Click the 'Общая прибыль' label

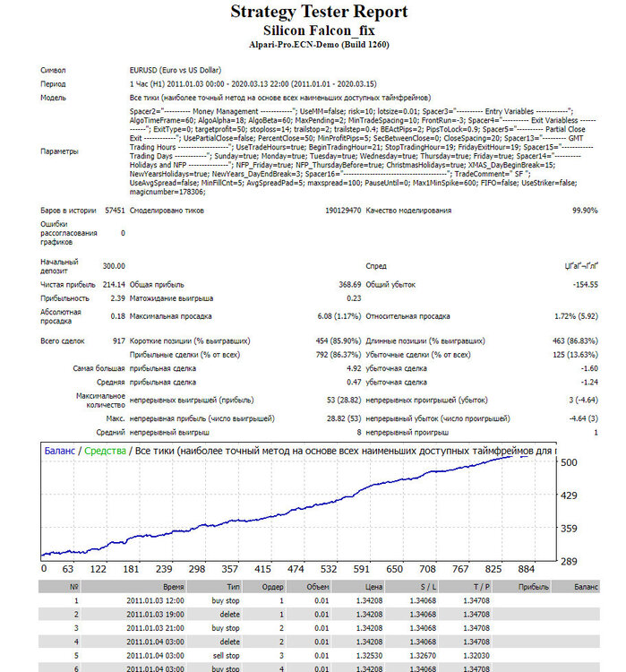coord(157,285)
